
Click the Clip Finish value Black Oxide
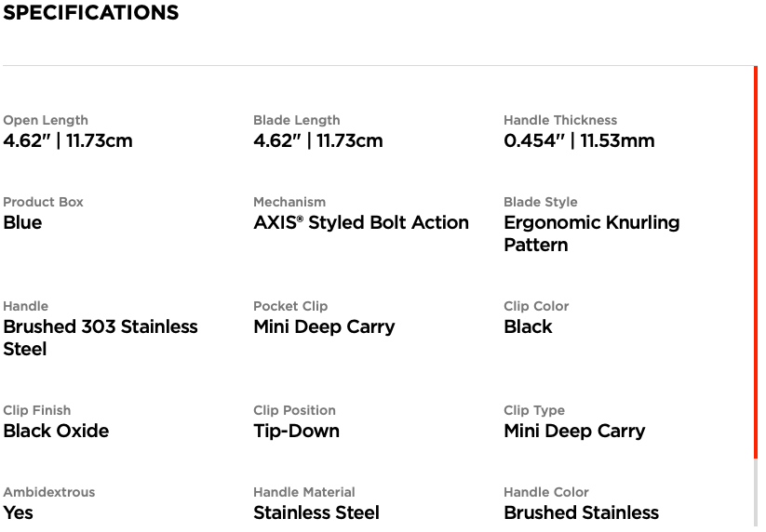point(56,431)
